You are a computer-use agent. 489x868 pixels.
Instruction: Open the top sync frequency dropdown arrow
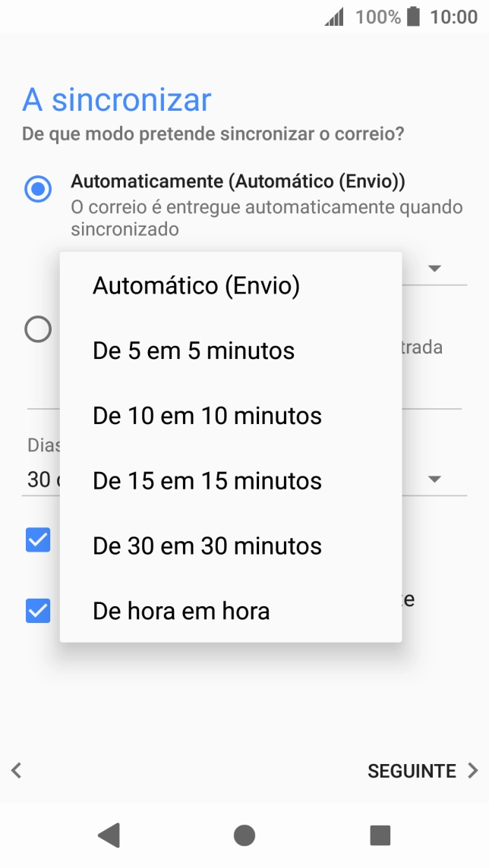tap(434, 268)
